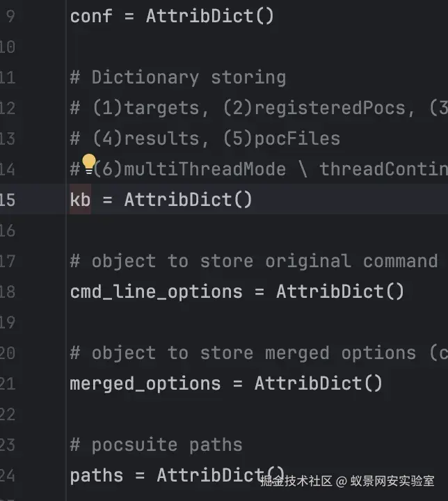Click the '# pocsuite paths' comment
Screen dimensions: 448x501
pos(157,445)
